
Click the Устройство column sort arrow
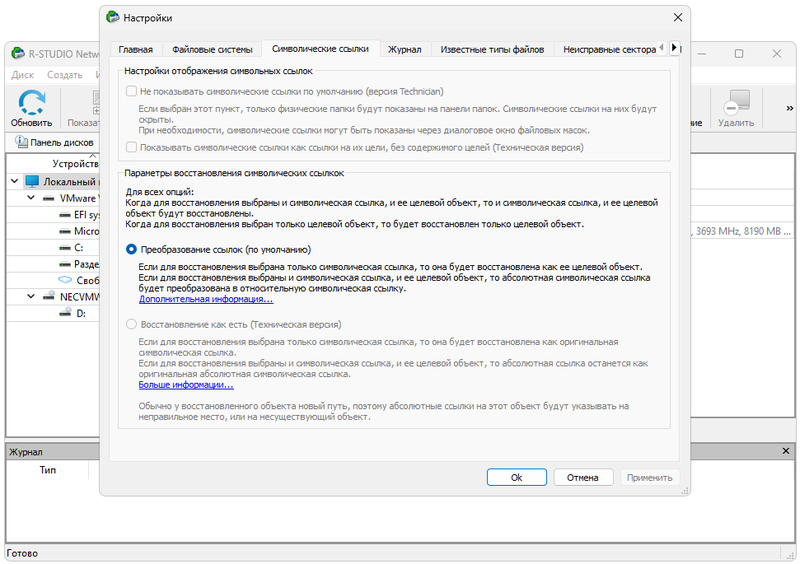pyautogui.click(x=93, y=155)
